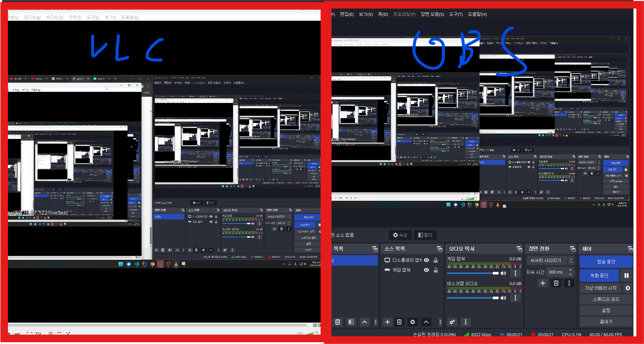644x344 pixels.
Task: Hide 디스플레이 캡쳐 source via eye icon
Action: coord(426,260)
